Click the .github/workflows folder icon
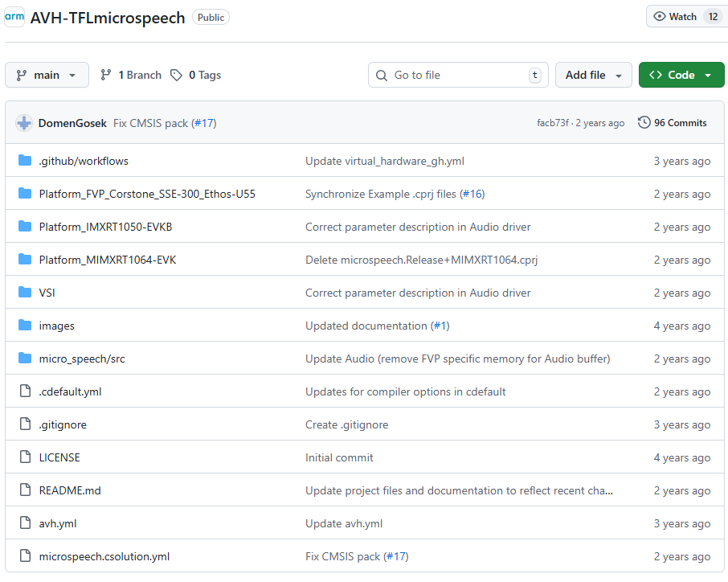 tap(25, 161)
